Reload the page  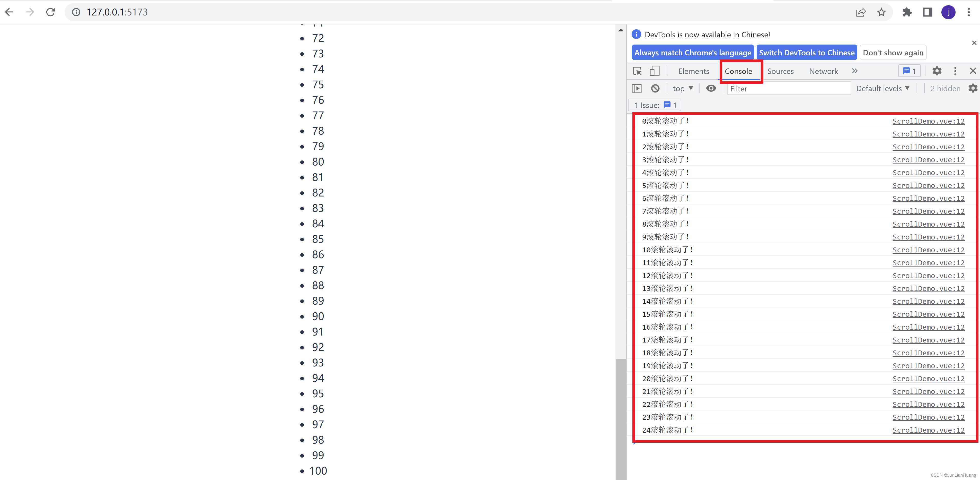coord(51,12)
